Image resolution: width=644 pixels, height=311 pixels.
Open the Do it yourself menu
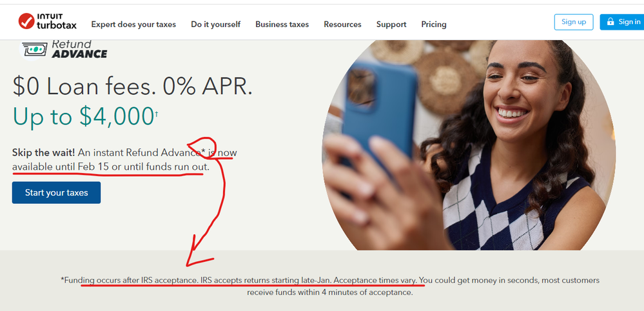(215, 25)
